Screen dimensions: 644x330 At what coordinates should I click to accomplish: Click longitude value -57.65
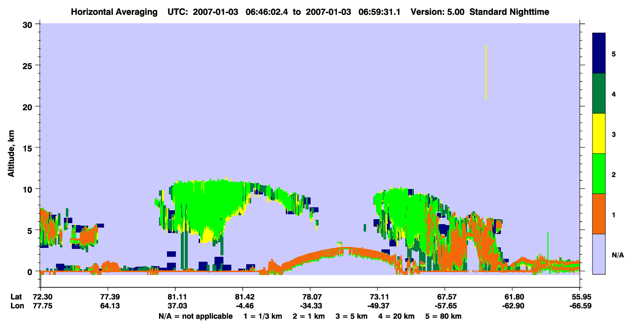click(445, 306)
